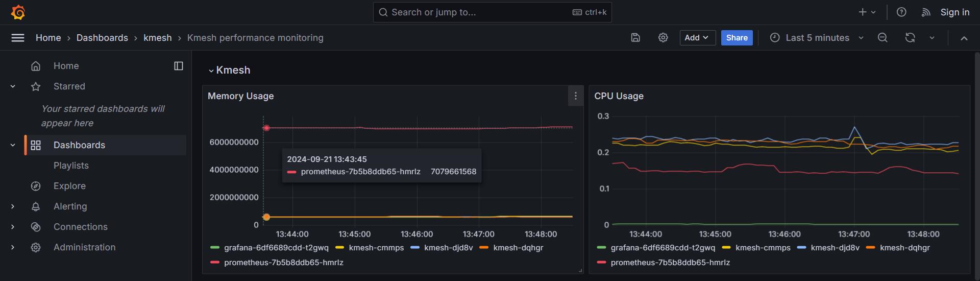Collapse the Kmesh row section
Viewport: 980px width, 281px height.
[211, 71]
